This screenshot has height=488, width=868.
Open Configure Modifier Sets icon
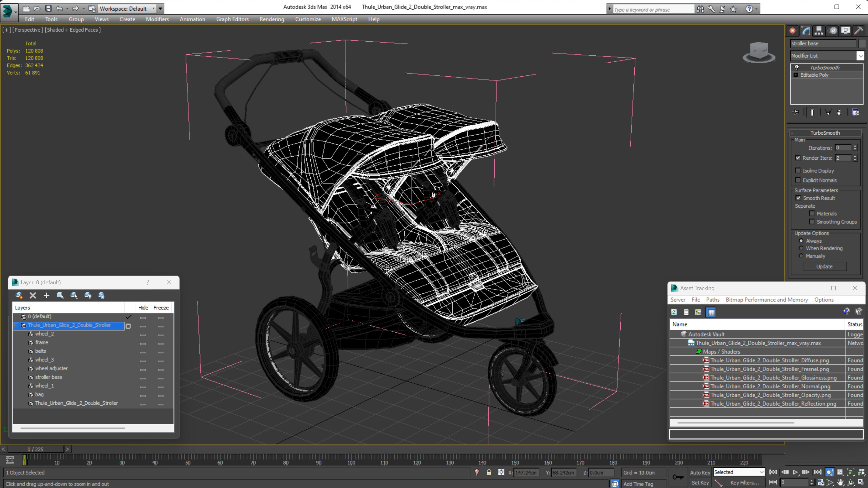click(855, 112)
